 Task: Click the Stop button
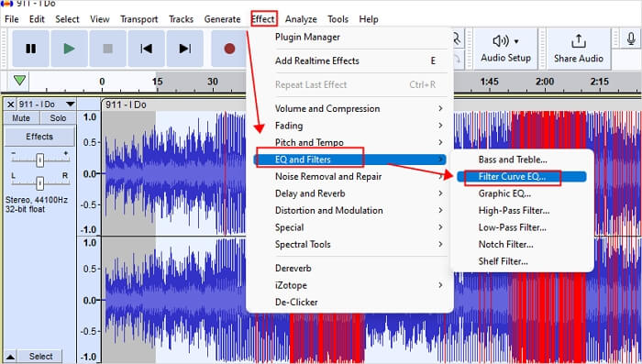pyautogui.click(x=107, y=49)
